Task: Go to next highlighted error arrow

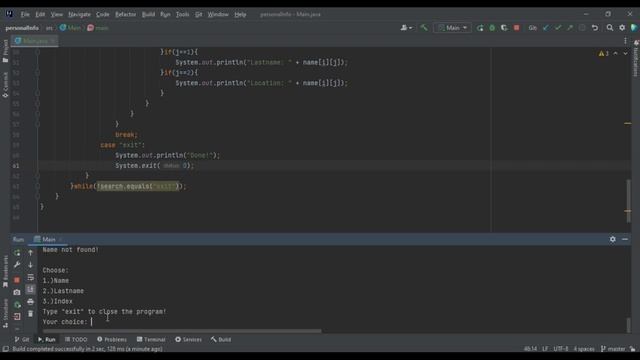Action: click(625, 53)
